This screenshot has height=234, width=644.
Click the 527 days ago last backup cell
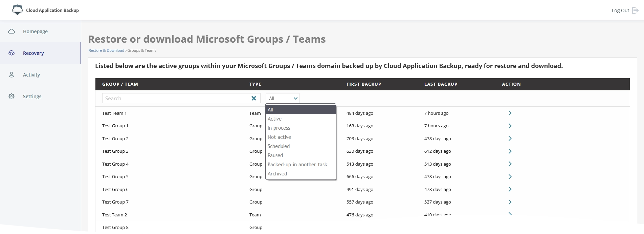click(x=438, y=202)
